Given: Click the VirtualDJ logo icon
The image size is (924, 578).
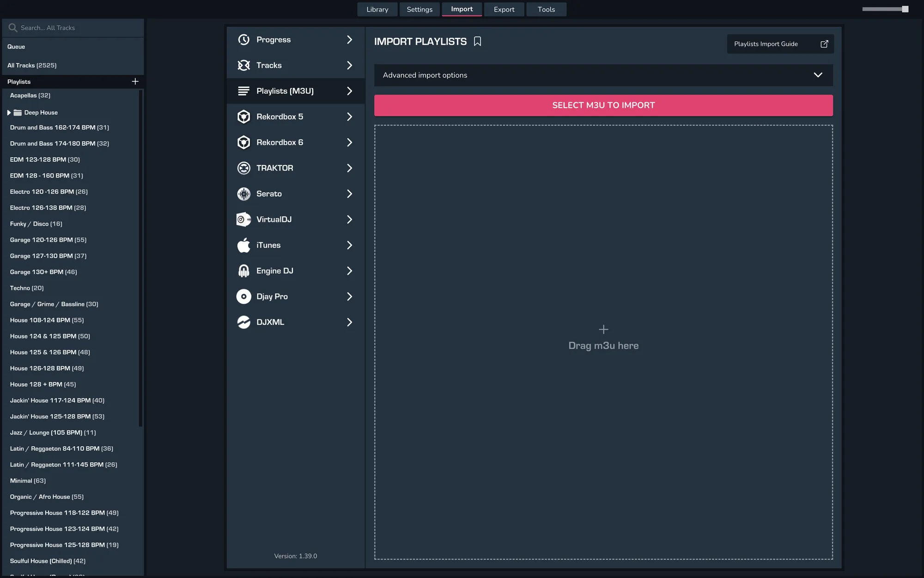Looking at the screenshot, I should click(x=243, y=219).
